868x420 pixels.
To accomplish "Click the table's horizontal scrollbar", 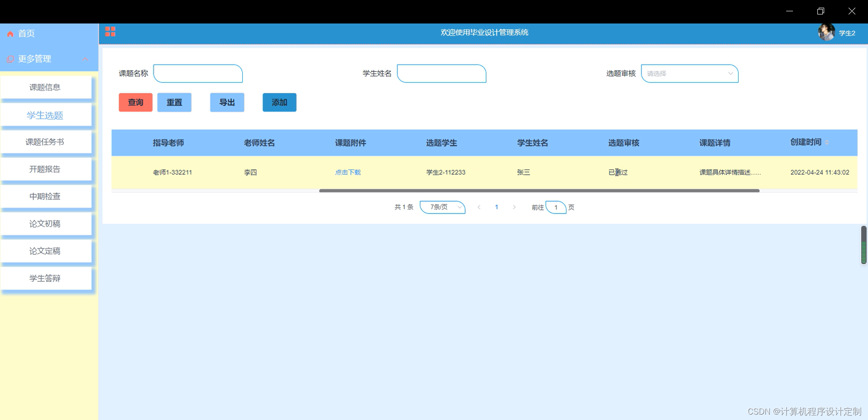I will tap(539, 191).
